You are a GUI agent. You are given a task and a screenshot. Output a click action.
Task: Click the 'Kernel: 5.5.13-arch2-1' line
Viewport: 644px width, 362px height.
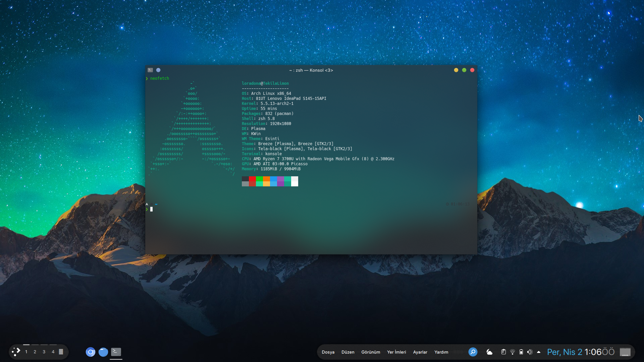tap(268, 104)
